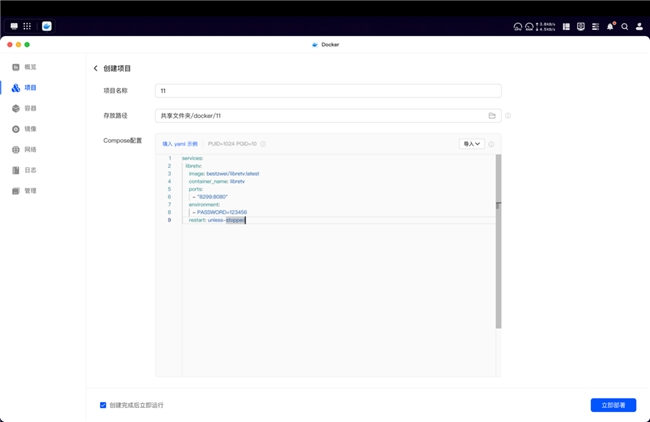Expand the 导入 import dropdown
This screenshot has height=422, width=650.
click(x=472, y=144)
